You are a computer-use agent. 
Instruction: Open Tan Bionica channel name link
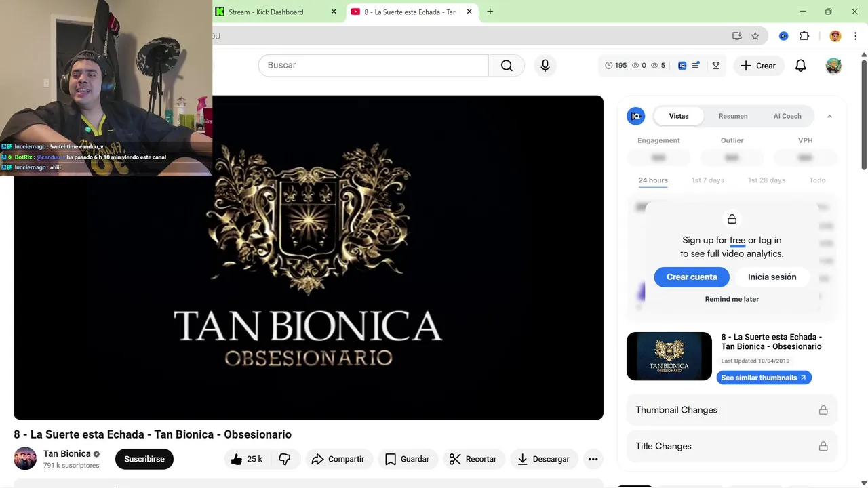pyautogui.click(x=67, y=453)
